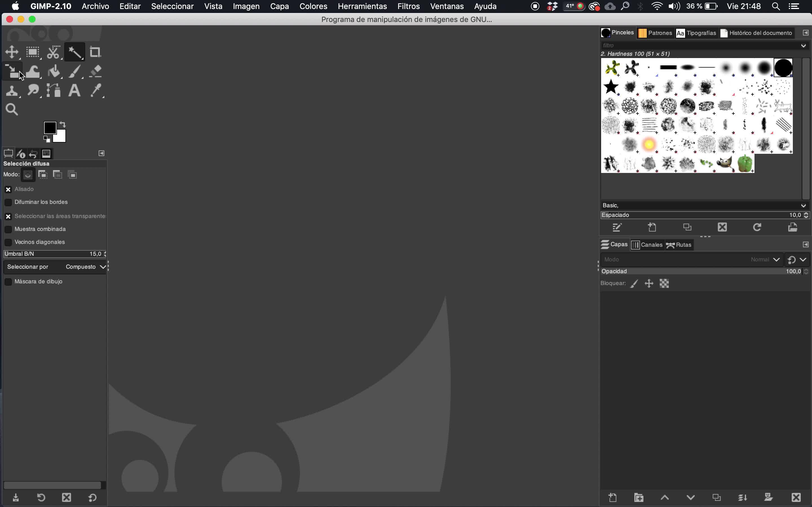The image size is (812, 507).
Task: Enable Difuminar los bordes checkbox
Action: (x=8, y=202)
